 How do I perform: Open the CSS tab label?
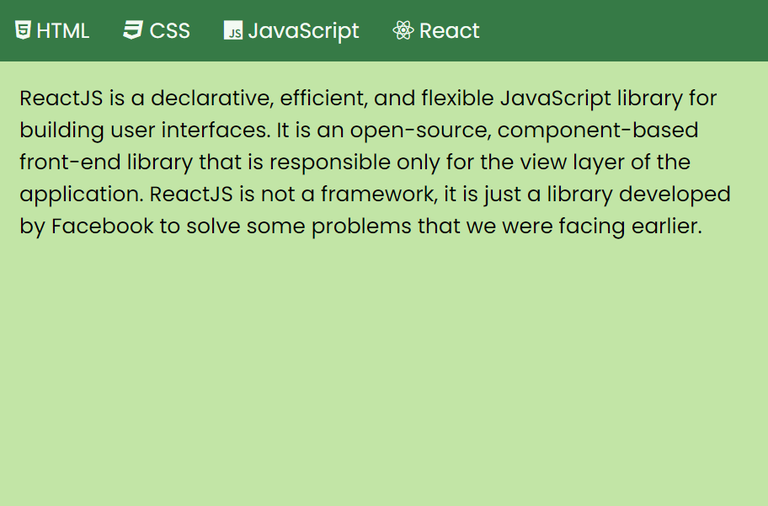click(170, 31)
